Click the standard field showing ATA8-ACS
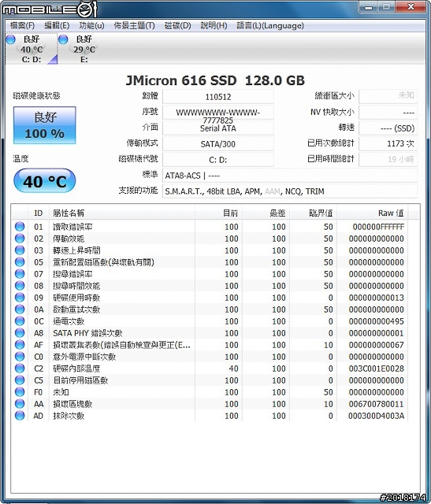This screenshot has width=431, height=504. [x=290, y=176]
